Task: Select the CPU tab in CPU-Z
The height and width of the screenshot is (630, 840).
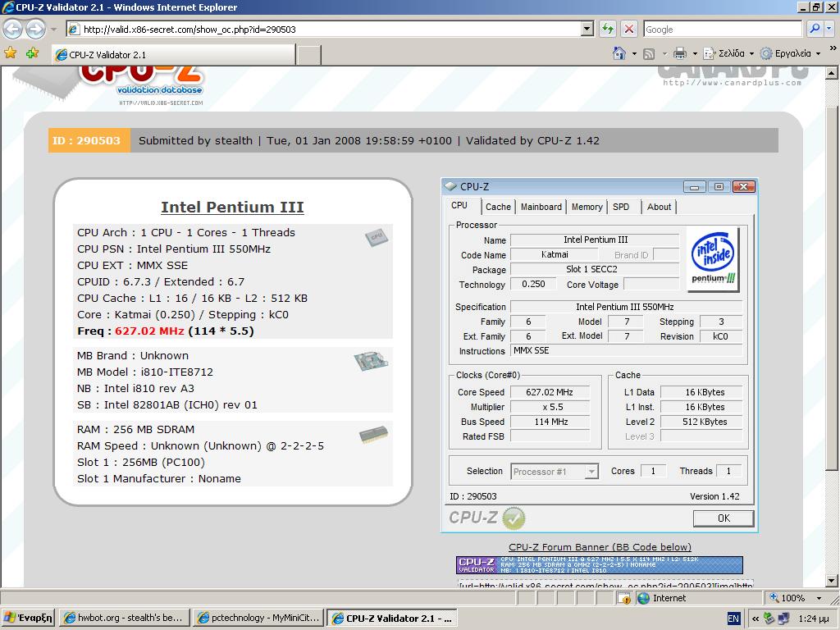Action: pos(459,206)
